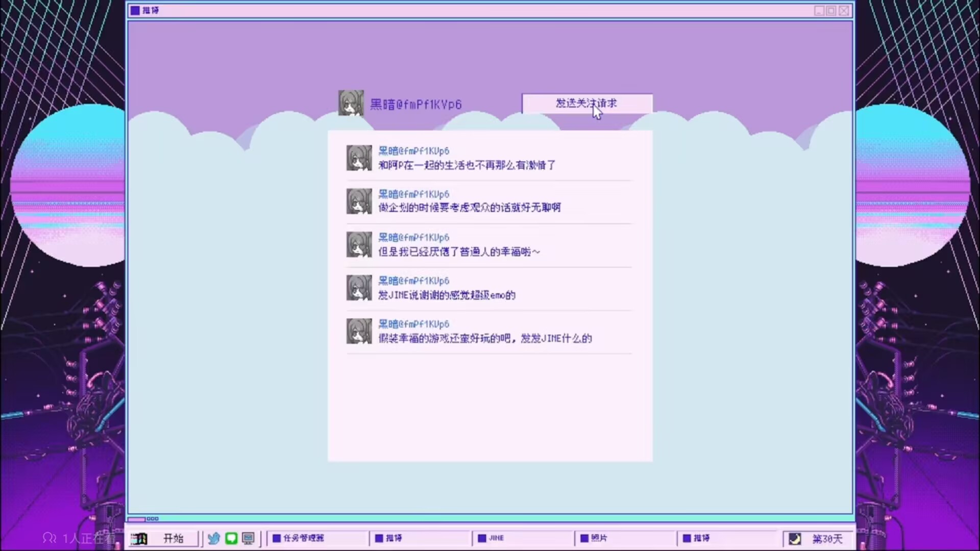The image size is (980, 551).
Task: Switch to 任务管理器 taskbar window
Action: point(316,538)
